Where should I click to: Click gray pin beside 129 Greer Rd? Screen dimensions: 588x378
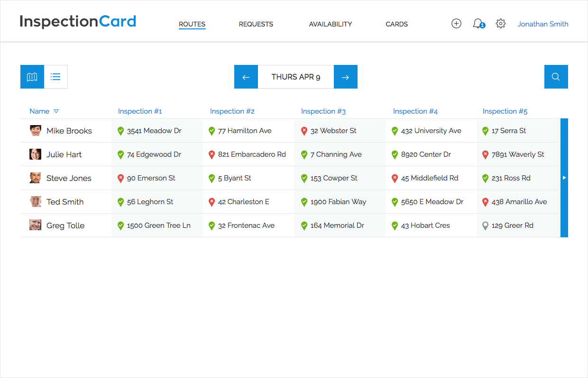[x=485, y=226]
